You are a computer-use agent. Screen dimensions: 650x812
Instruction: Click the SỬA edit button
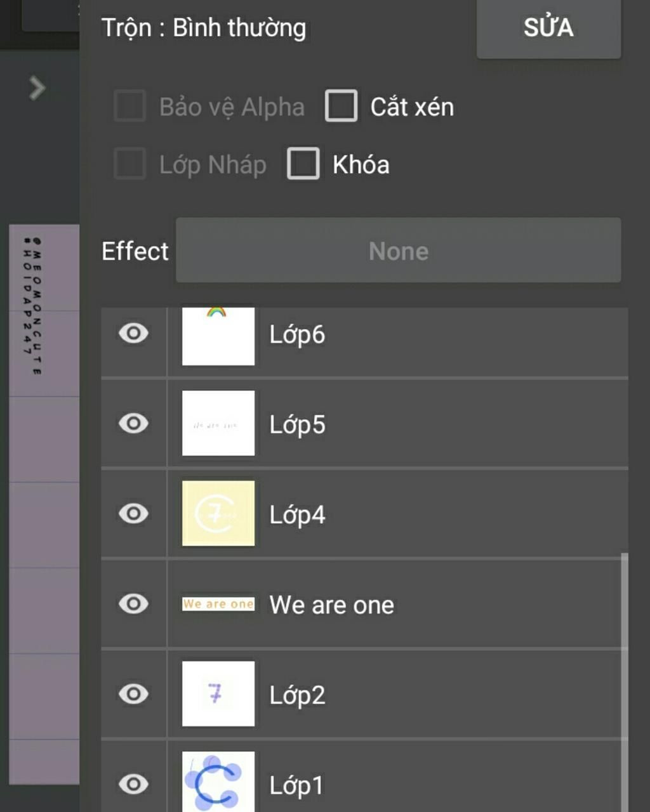[548, 28]
